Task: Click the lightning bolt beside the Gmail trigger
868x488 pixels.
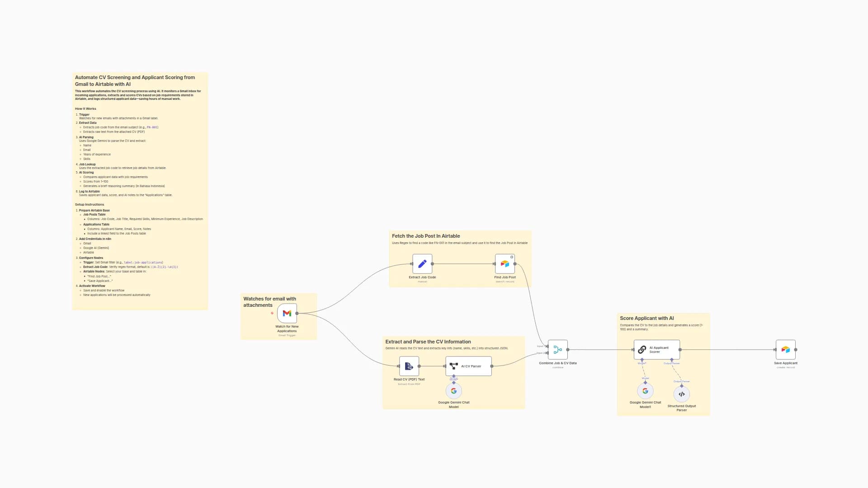Action: click(x=272, y=313)
